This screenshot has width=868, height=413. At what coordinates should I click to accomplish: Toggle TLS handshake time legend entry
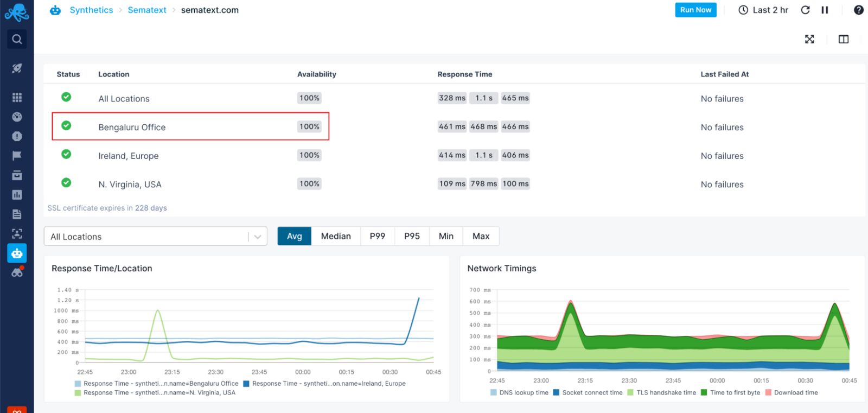point(661,393)
